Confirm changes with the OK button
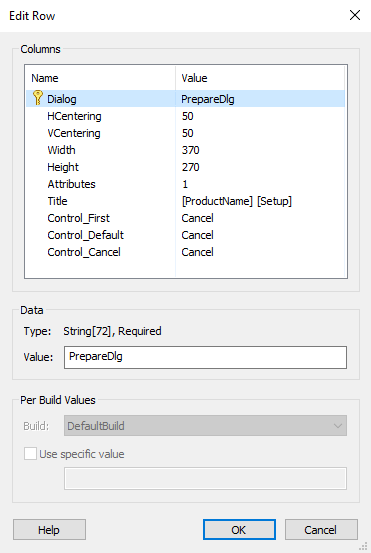371x553 pixels. [239, 529]
